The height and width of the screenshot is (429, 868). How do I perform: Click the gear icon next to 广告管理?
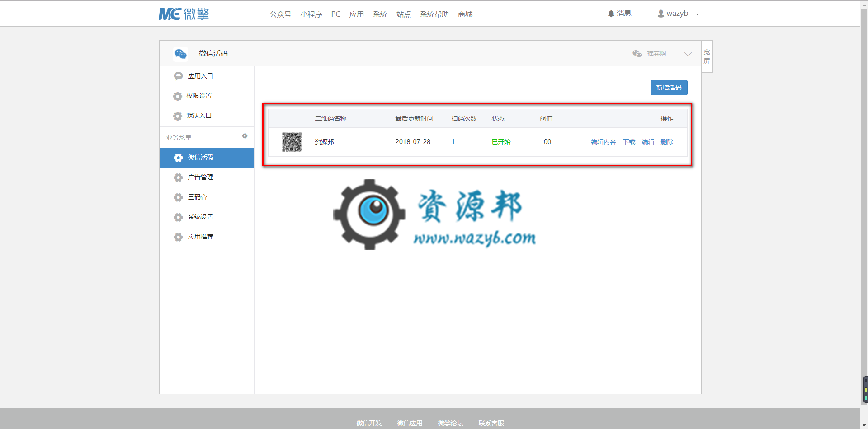point(178,177)
